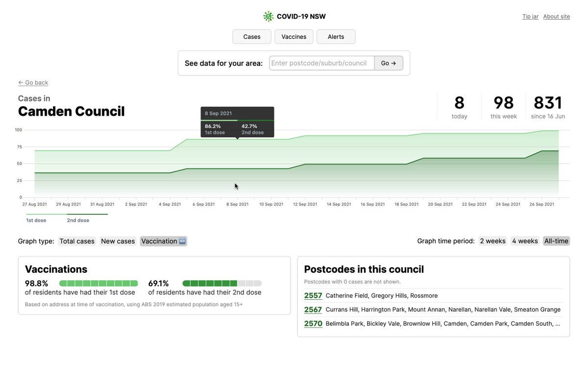Click the 26 Sep 2021 axis label
Screen dimensions: 588x368
pos(541,204)
